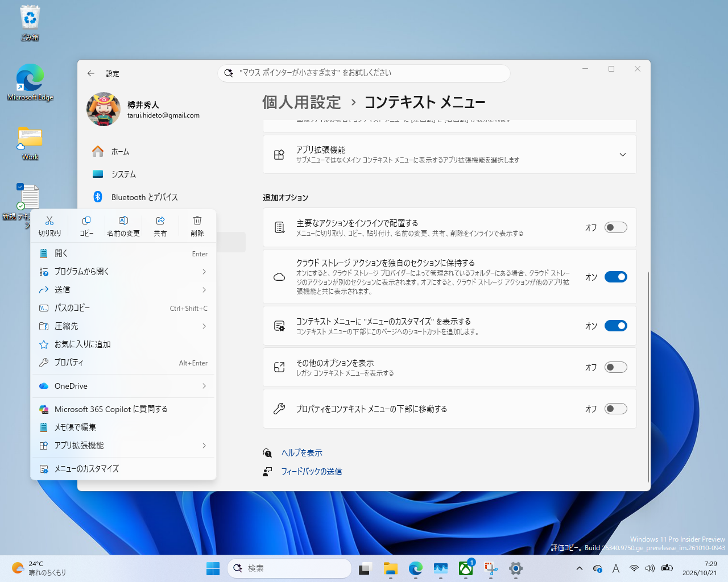
Task: Click フィードバックの送信 link
Action: (312, 472)
